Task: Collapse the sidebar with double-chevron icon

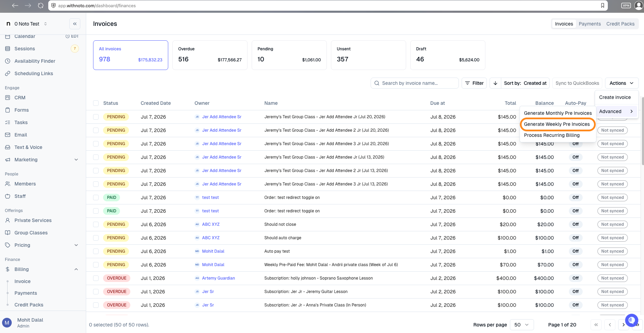Action: click(x=75, y=24)
